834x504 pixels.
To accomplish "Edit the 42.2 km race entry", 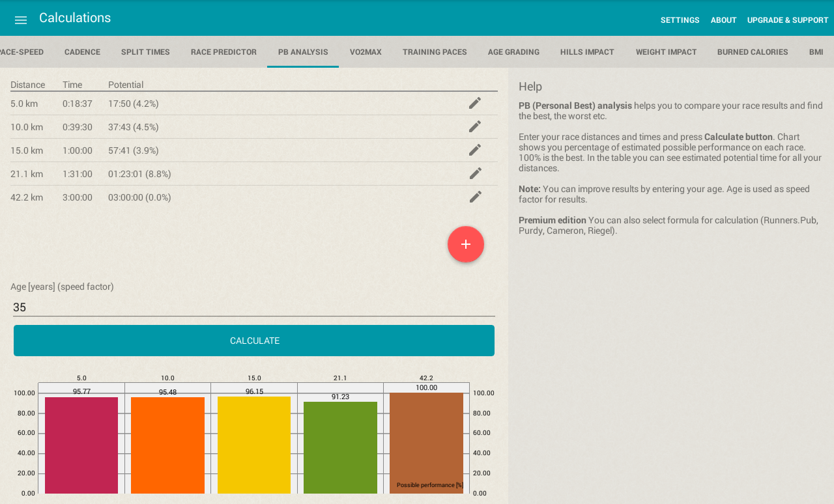I will pyautogui.click(x=475, y=197).
